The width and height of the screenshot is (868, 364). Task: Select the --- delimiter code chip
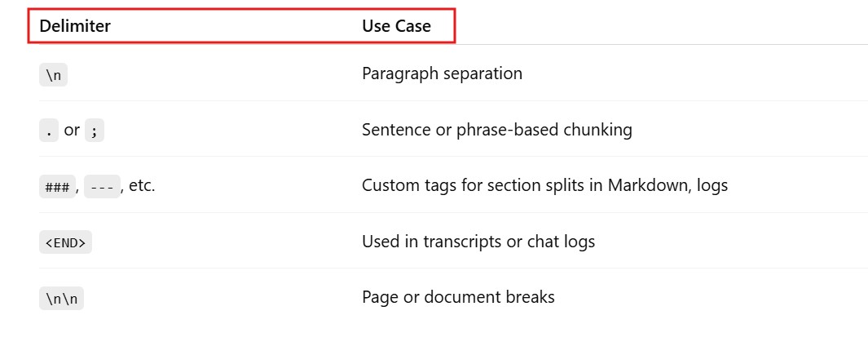[102, 186]
